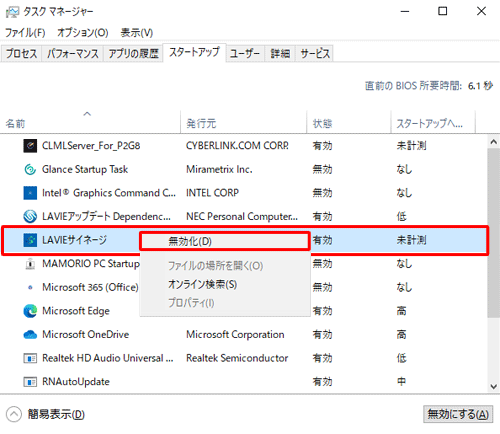This screenshot has height=434, width=500.
Task: Select the スタートアップ tab
Action: click(x=194, y=52)
